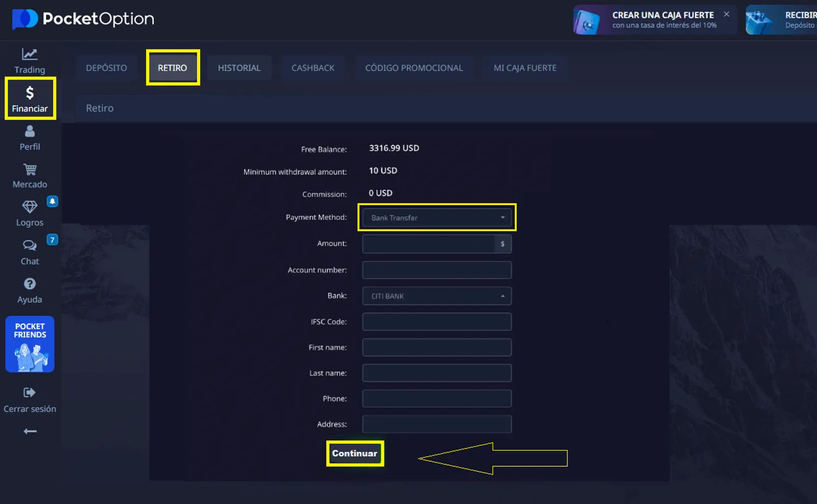
Task: Open the Chat bubbles icon
Action: (30, 246)
